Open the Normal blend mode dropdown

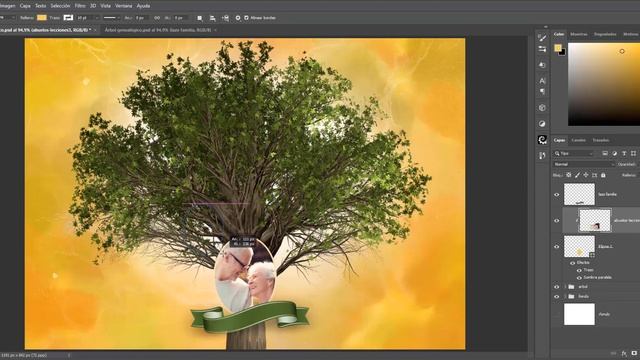(x=584, y=164)
